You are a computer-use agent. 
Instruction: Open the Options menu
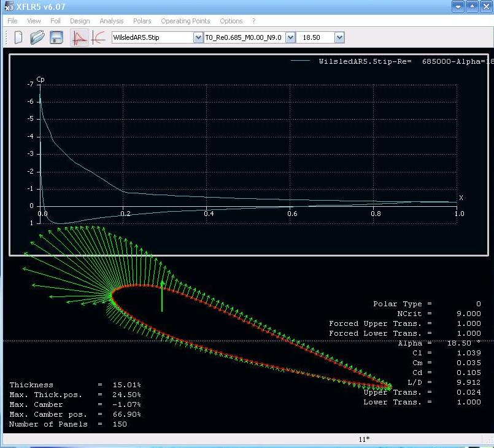tap(231, 21)
